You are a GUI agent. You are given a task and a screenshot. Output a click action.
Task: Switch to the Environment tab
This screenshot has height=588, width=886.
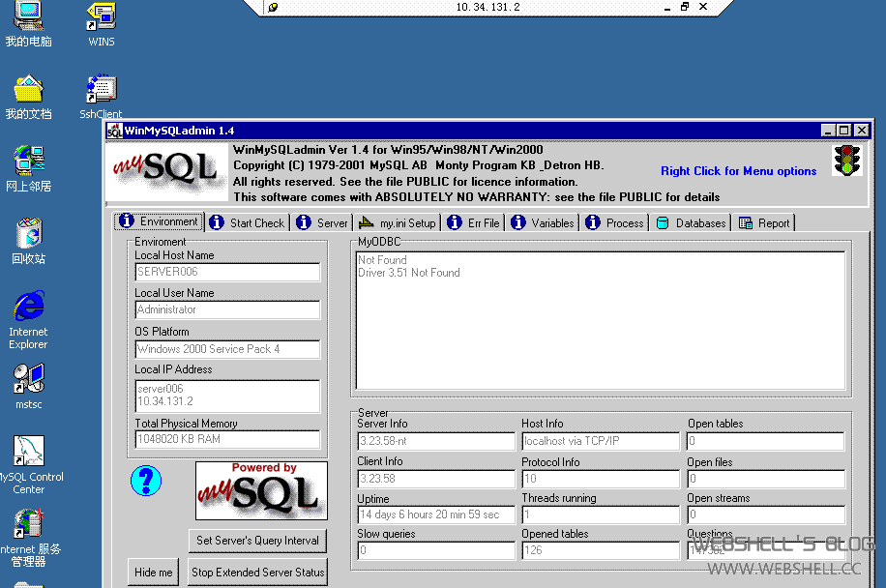pyautogui.click(x=160, y=221)
